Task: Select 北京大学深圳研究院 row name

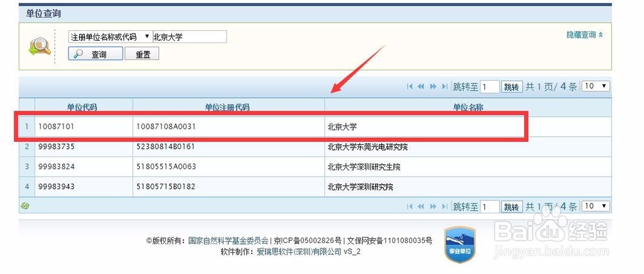Action: [360, 187]
